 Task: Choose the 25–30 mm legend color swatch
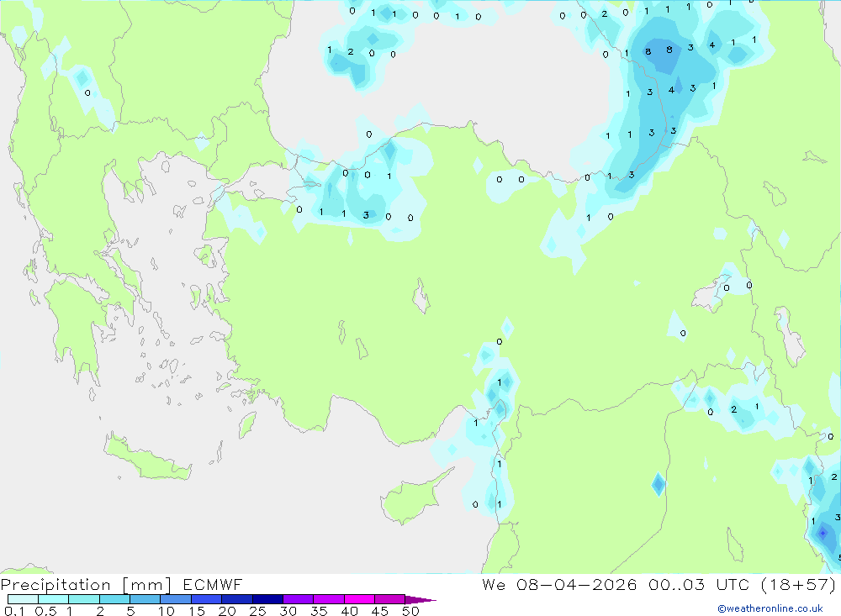267,599
